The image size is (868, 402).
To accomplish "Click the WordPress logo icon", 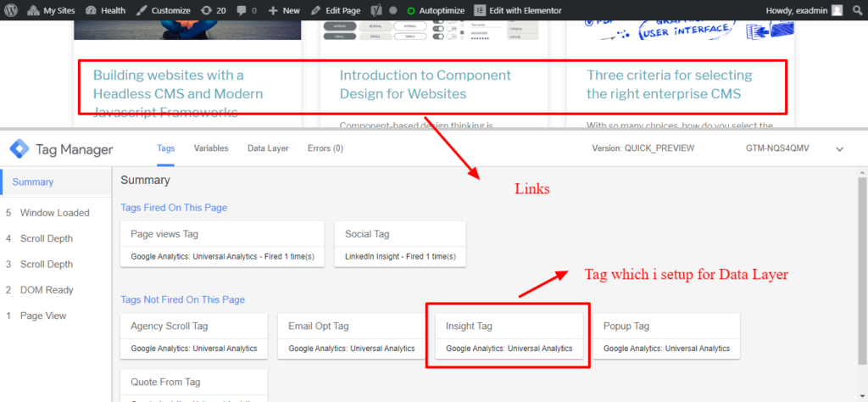I will [12, 10].
